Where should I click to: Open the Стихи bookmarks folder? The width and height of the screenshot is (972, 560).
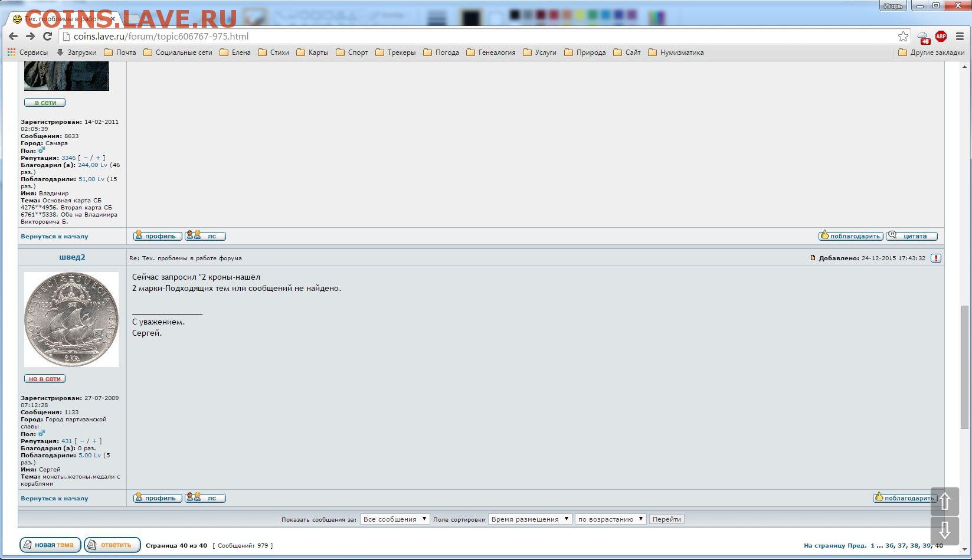click(274, 53)
